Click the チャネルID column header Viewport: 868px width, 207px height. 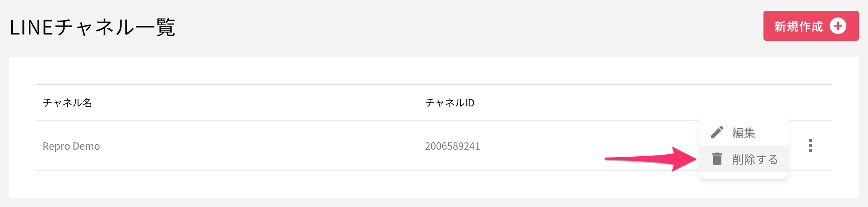pyautogui.click(x=449, y=103)
